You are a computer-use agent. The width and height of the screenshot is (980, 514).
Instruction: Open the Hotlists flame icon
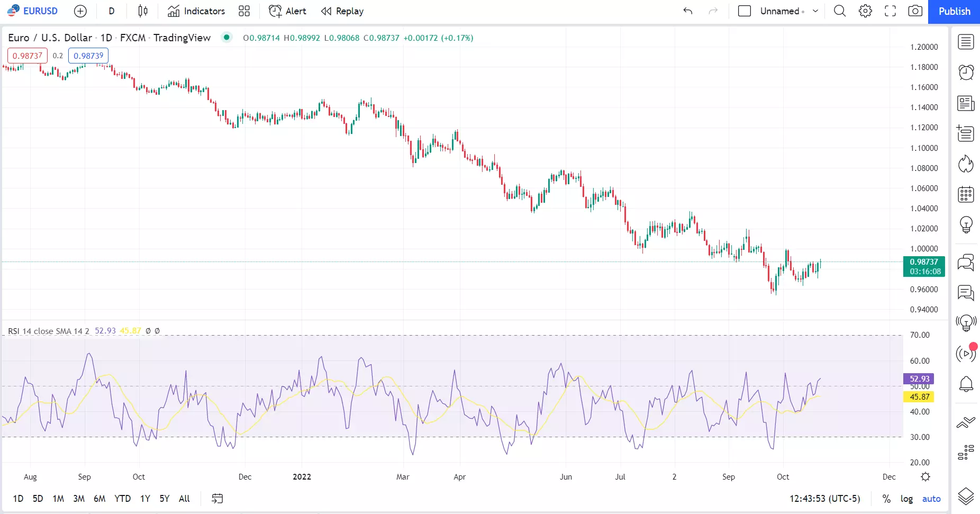tap(966, 164)
